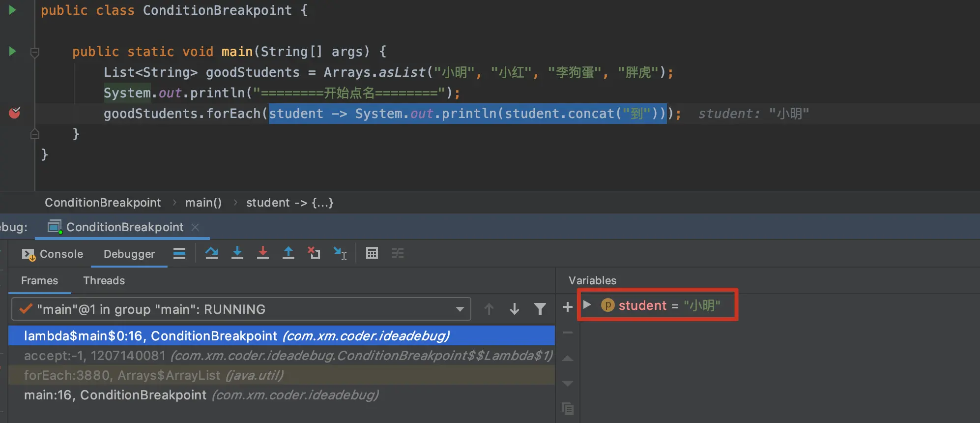Switch to the Console tab

(x=53, y=254)
